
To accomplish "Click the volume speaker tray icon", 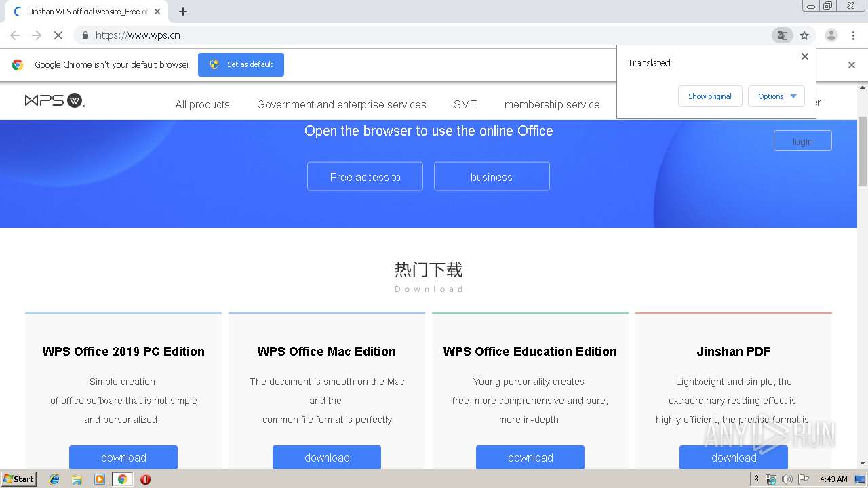I will point(787,479).
